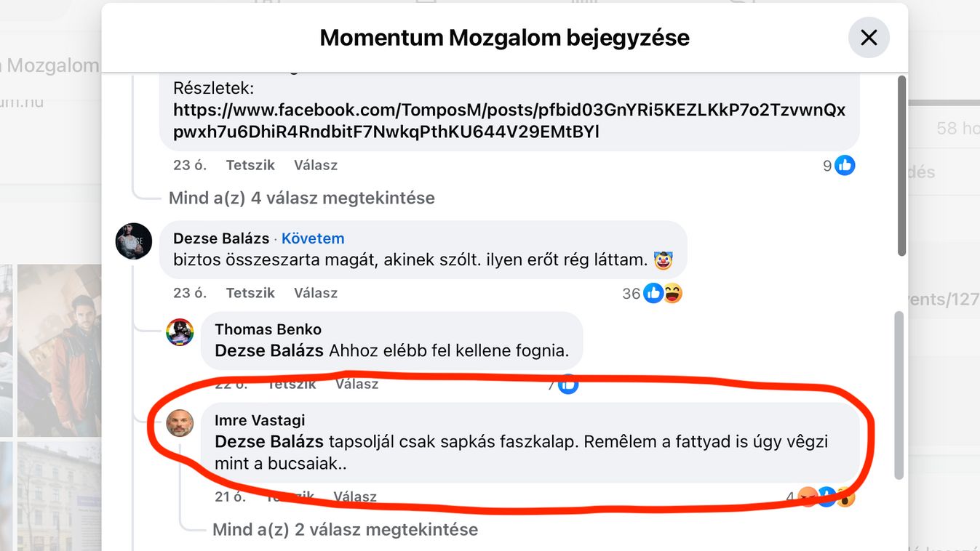Click the dialog's vertical scrollbar thumb
Screen dimensions: 980x551
(x=901, y=166)
